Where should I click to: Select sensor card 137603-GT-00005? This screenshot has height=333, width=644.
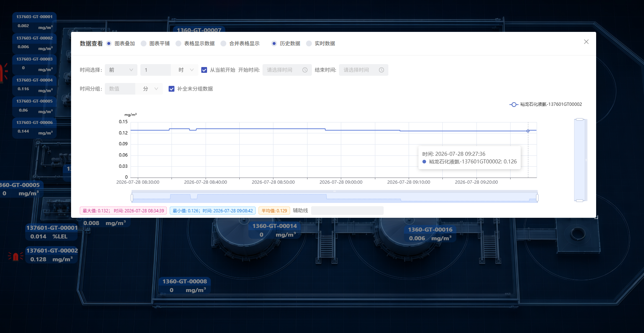point(34,106)
